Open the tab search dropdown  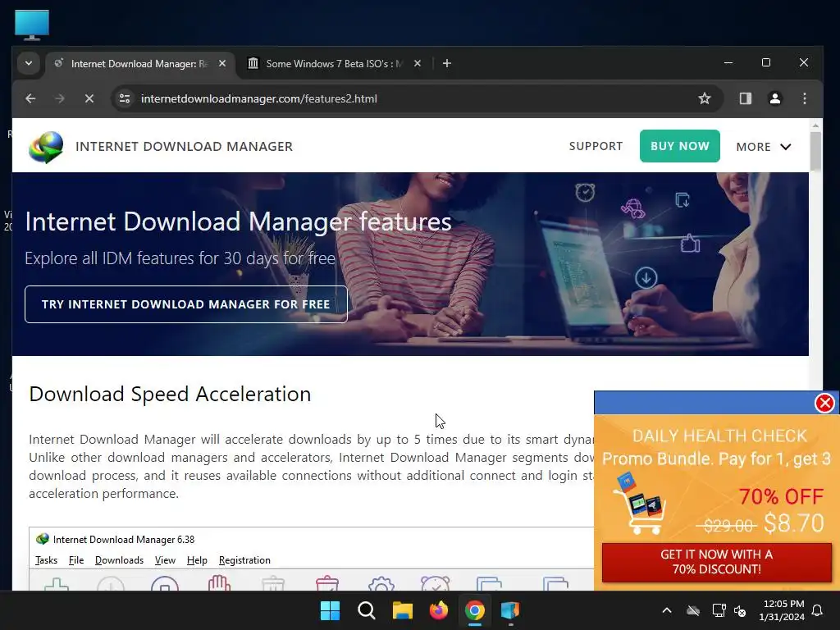(29, 63)
